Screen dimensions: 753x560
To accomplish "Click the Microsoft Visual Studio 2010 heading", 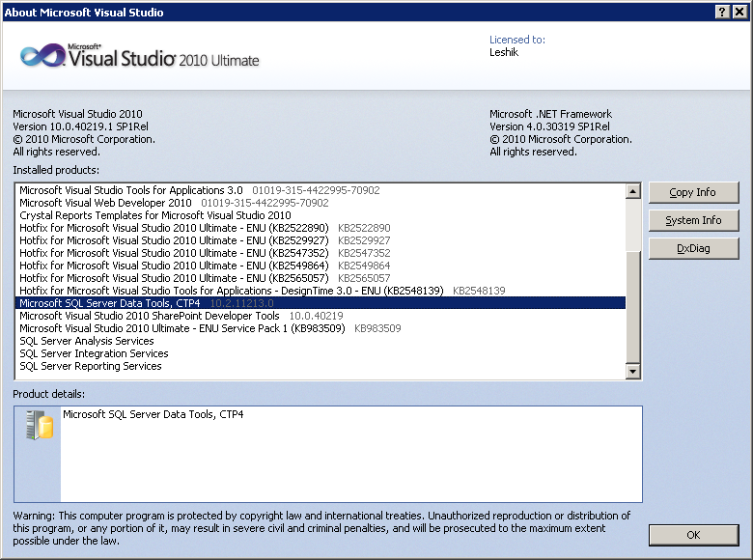I will point(78,114).
